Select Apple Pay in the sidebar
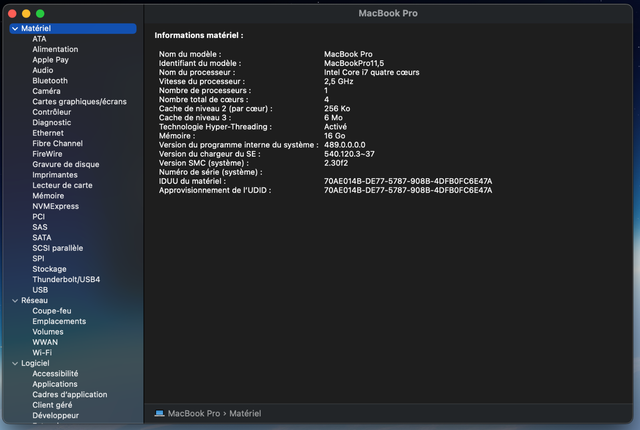This screenshot has width=640, height=430. (51, 60)
